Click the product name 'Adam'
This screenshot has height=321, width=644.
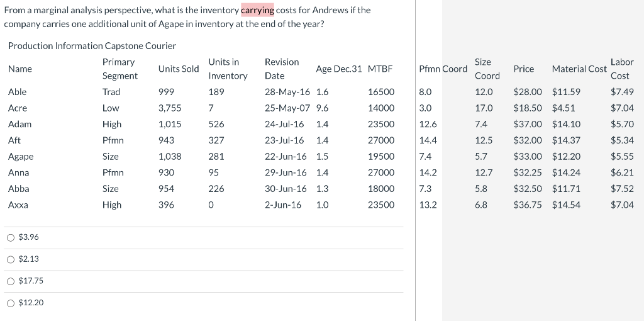point(19,124)
